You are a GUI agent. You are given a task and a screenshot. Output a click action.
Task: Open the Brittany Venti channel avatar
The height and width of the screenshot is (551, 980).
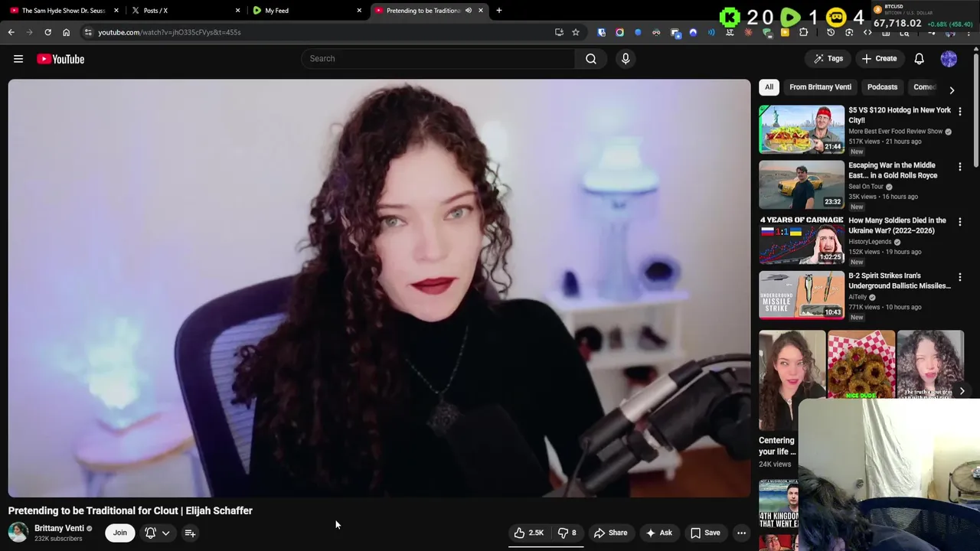click(18, 533)
